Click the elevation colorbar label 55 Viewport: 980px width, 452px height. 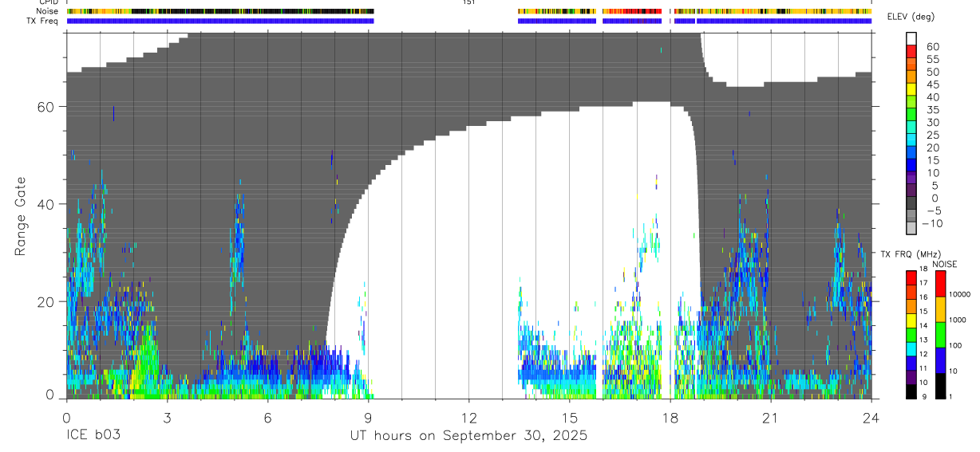[x=932, y=60]
